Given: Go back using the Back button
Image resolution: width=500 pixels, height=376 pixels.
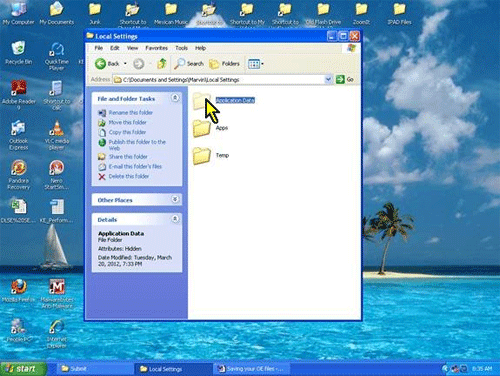Looking at the screenshot, I should pos(107,63).
